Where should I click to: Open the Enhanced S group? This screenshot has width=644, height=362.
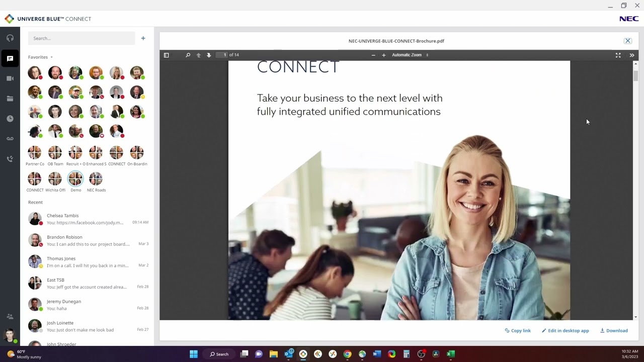coord(96,155)
